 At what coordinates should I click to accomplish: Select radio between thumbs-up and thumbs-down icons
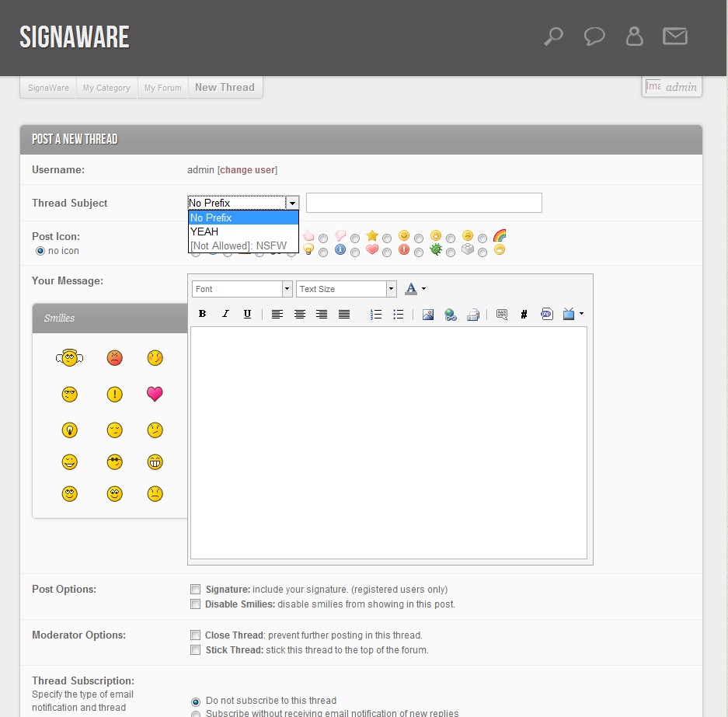pyautogui.click(x=323, y=238)
